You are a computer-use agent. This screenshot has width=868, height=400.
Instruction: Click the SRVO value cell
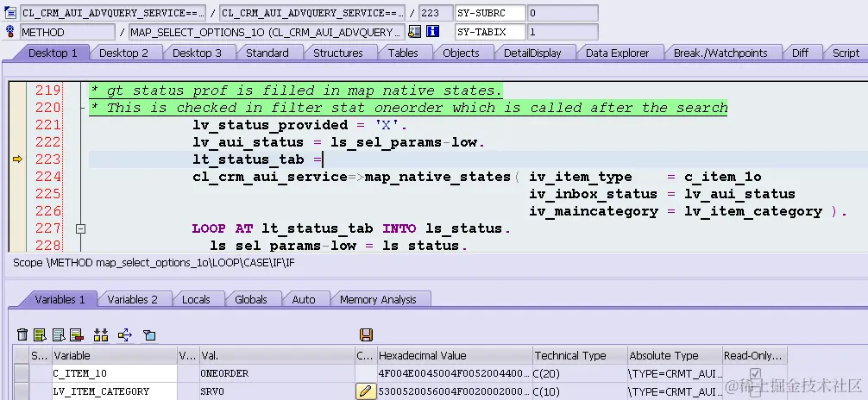click(x=277, y=391)
